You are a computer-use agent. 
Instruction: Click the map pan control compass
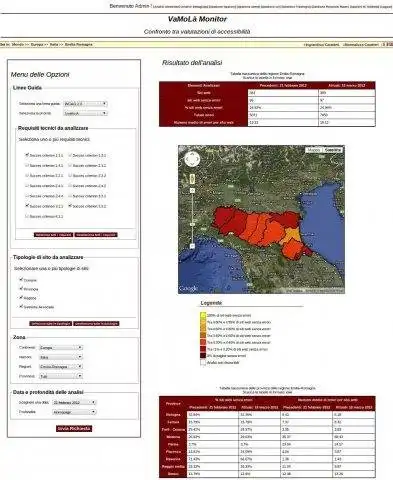coord(192,159)
